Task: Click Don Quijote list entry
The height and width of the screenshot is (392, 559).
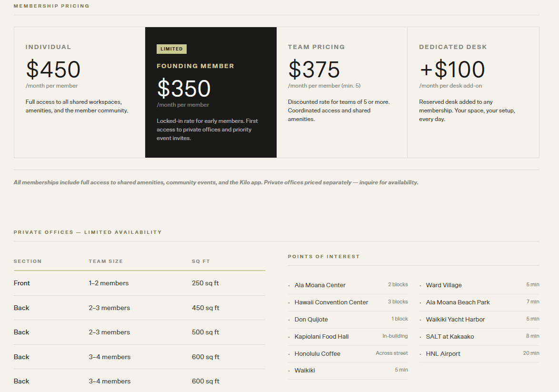Action: tap(348, 319)
